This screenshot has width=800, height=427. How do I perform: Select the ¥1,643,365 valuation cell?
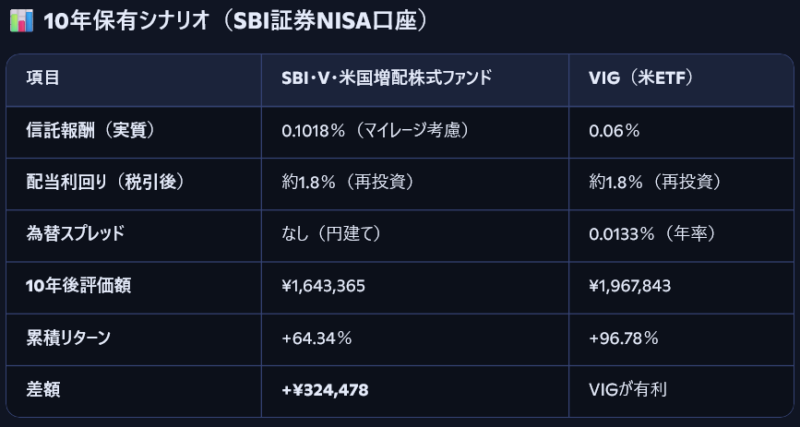coord(324,286)
